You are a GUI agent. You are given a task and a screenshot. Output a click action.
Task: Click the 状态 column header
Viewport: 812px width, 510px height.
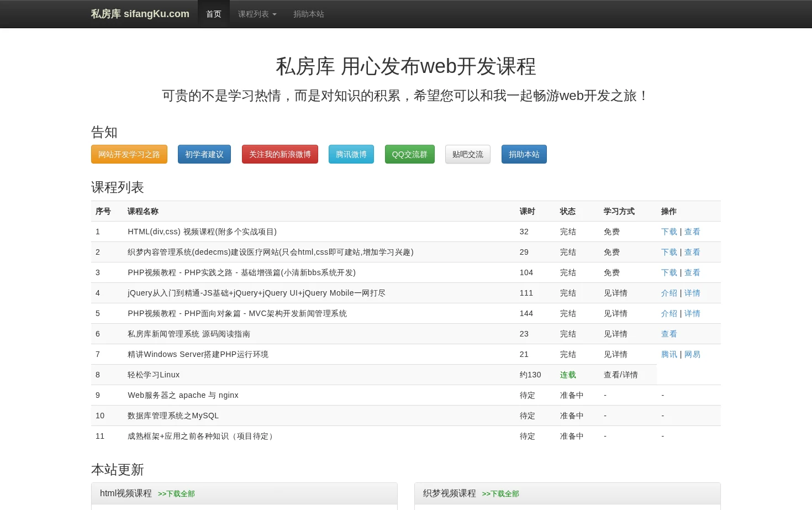pos(568,211)
